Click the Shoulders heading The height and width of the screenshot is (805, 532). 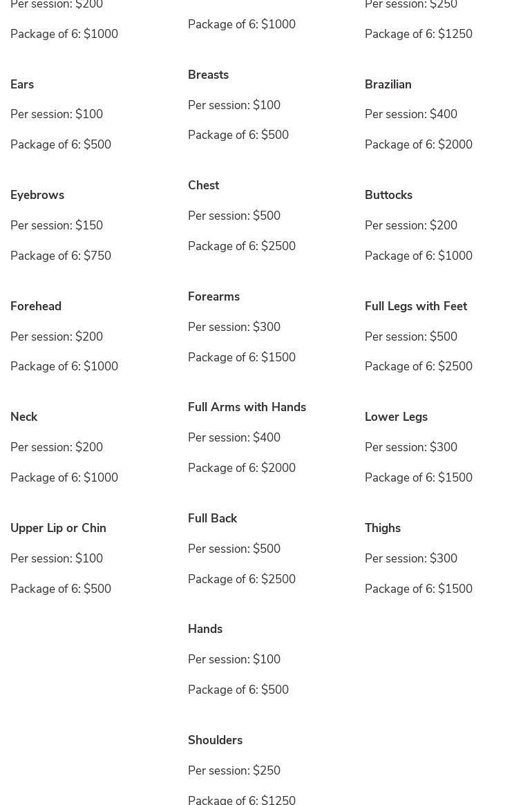pos(215,740)
